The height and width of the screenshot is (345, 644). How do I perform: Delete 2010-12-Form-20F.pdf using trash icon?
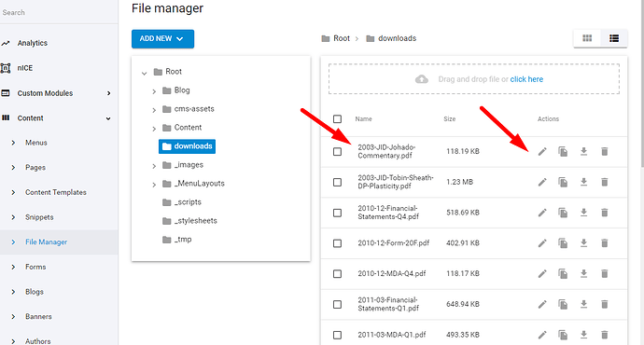point(604,243)
